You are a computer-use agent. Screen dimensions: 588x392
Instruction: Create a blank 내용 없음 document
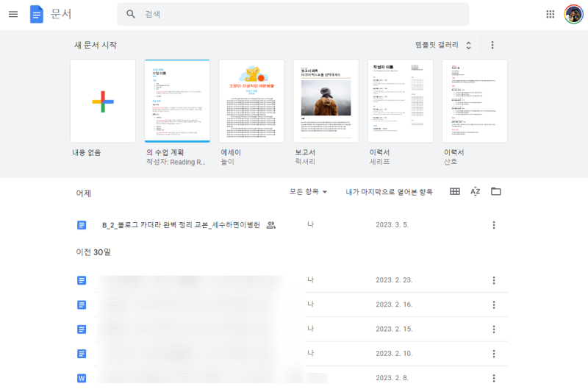103,101
